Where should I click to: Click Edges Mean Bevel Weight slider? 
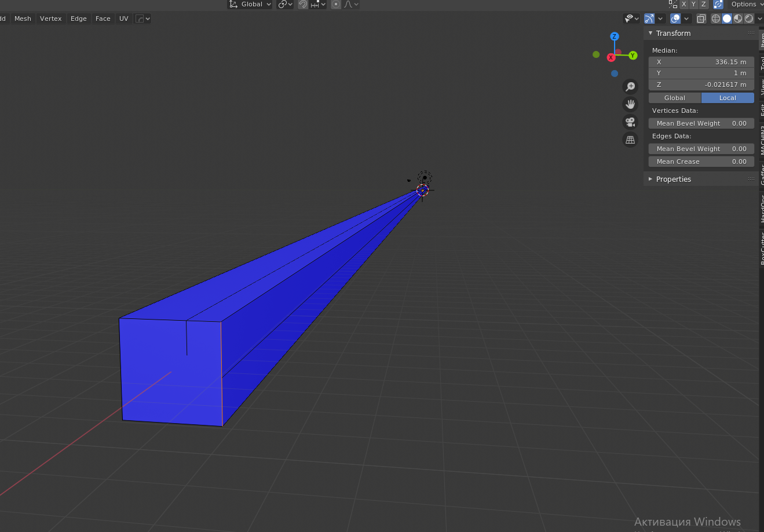pyautogui.click(x=701, y=149)
